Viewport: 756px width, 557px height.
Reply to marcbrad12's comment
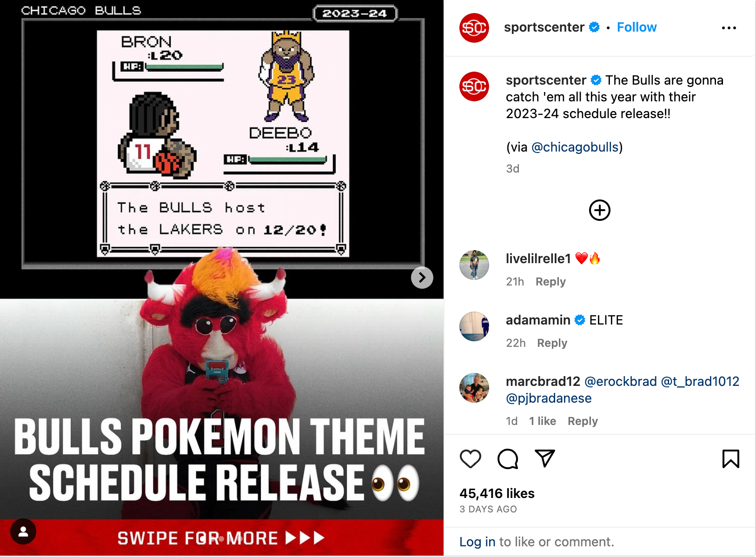coord(583,421)
